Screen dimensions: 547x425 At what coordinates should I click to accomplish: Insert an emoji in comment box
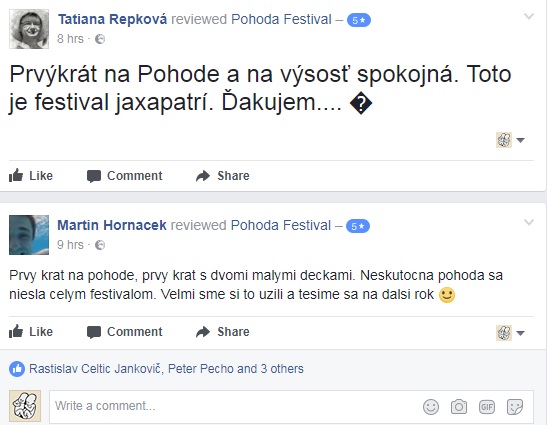pos(431,407)
